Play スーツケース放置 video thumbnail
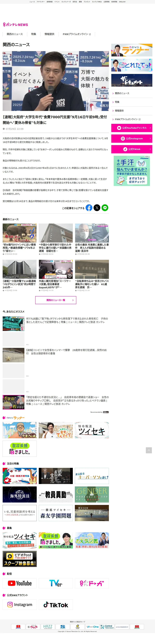155x644 pixels. click(x=56, y=269)
